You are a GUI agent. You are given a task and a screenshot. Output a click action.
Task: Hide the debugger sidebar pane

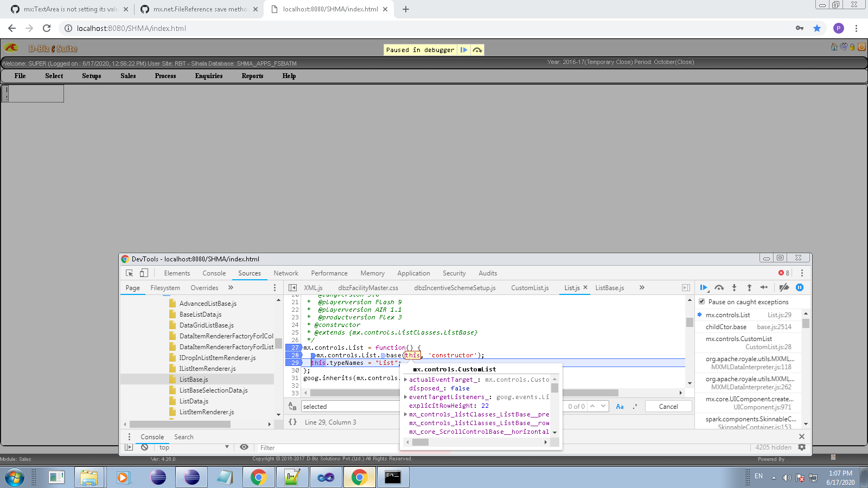tap(686, 288)
